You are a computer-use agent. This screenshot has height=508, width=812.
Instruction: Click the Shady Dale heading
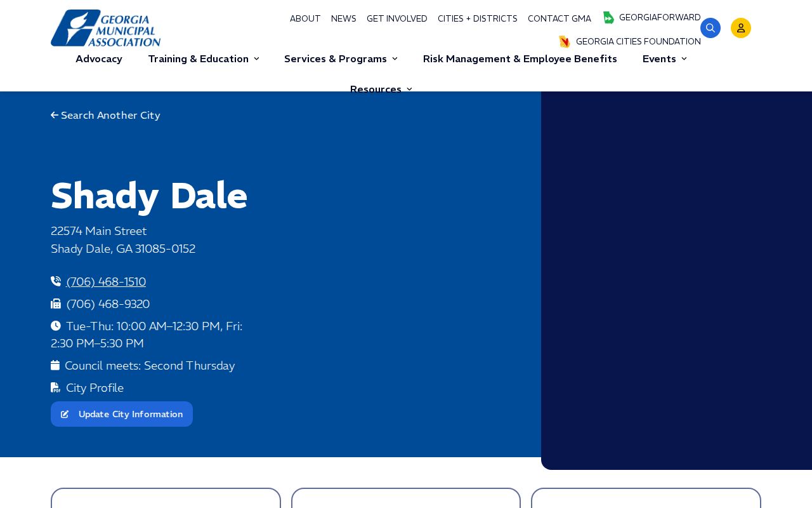click(149, 196)
